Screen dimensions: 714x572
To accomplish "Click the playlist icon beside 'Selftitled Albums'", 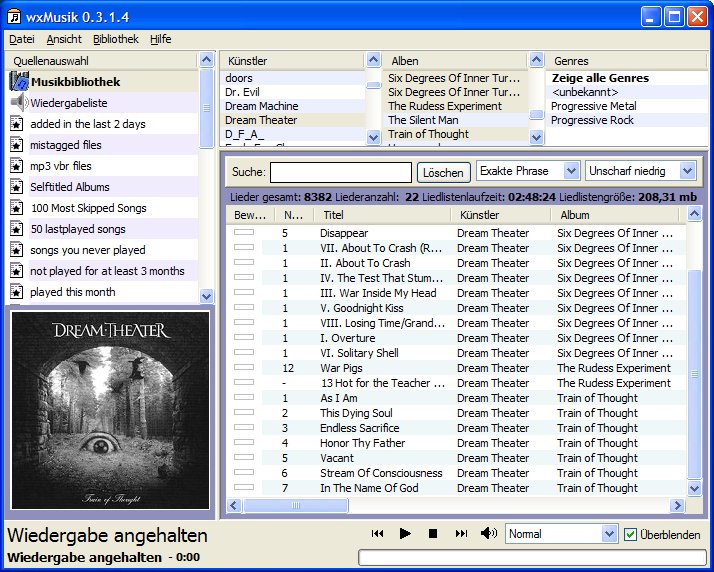I will pos(16,187).
